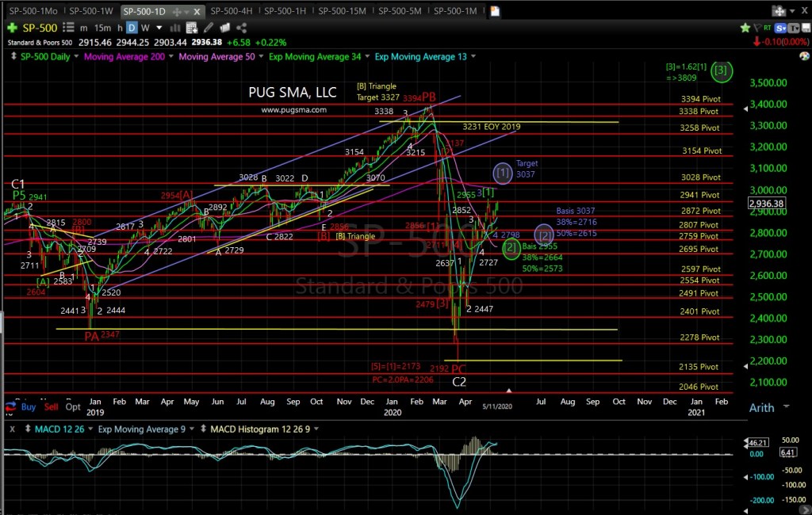Click the '3394 Pivot' label
Screen dimensions: 812x515
pos(701,99)
